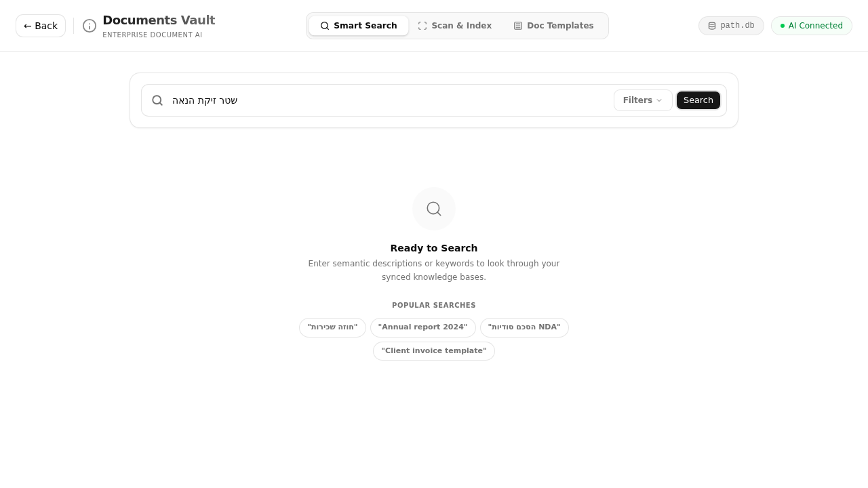
Task: Click the AI Connected status indicator
Action: [x=812, y=26]
